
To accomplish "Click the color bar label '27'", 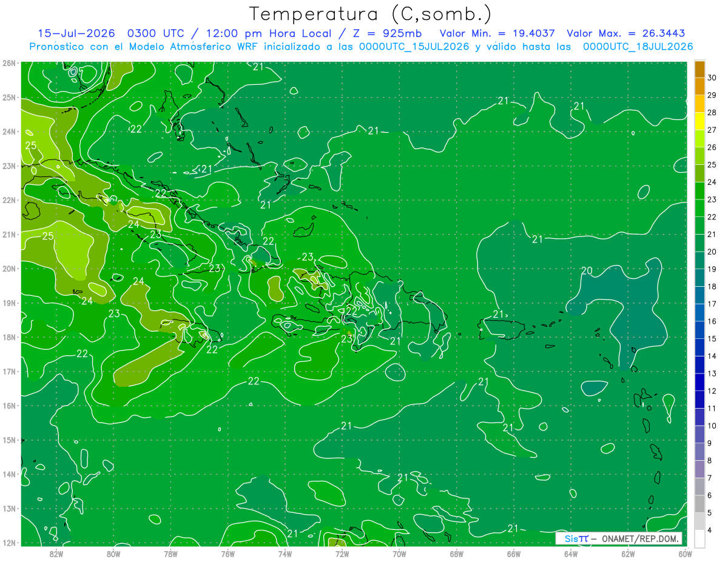I will 712,130.
